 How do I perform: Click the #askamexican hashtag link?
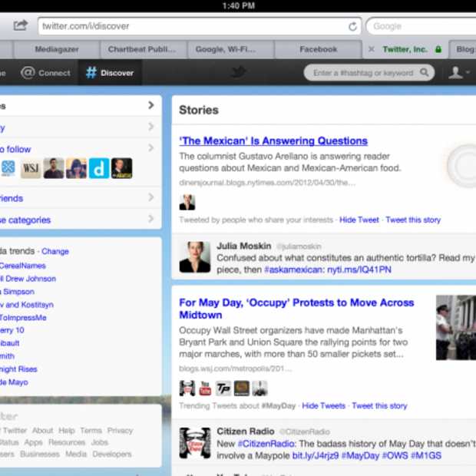pos(294,269)
